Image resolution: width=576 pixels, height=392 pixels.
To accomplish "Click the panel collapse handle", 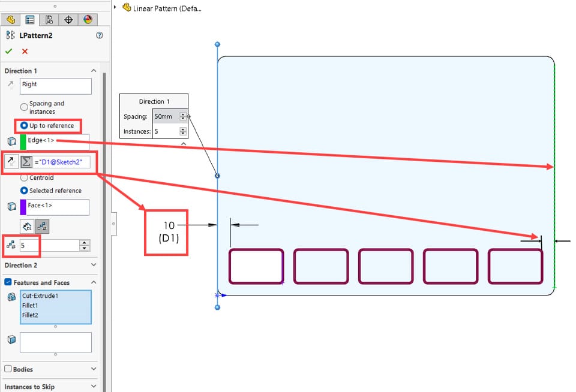I will (x=113, y=224).
